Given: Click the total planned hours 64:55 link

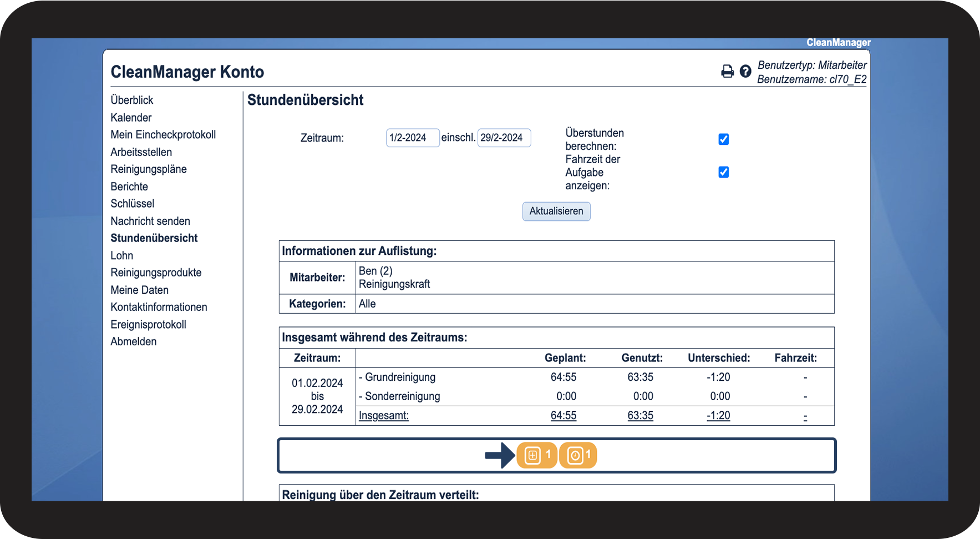Looking at the screenshot, I should tap(563, 415).
